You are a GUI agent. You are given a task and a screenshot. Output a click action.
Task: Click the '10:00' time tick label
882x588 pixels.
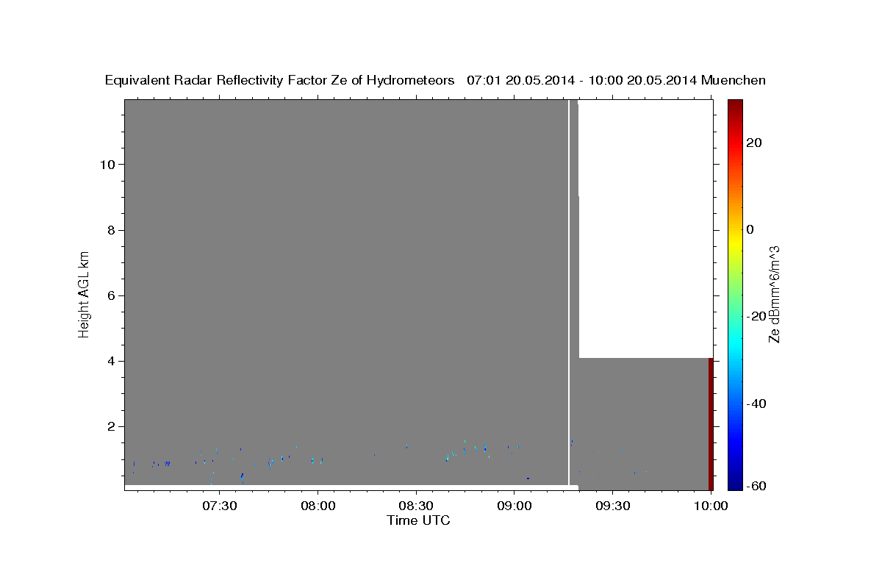pyautogui.click(x=711, y=506)
